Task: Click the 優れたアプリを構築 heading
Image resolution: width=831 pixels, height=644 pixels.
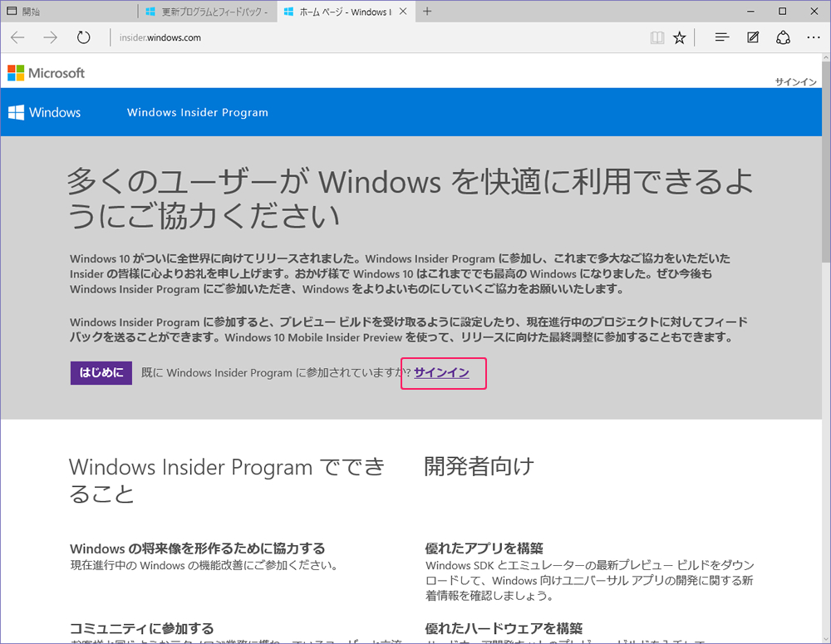Action: (x=484, y=548)
